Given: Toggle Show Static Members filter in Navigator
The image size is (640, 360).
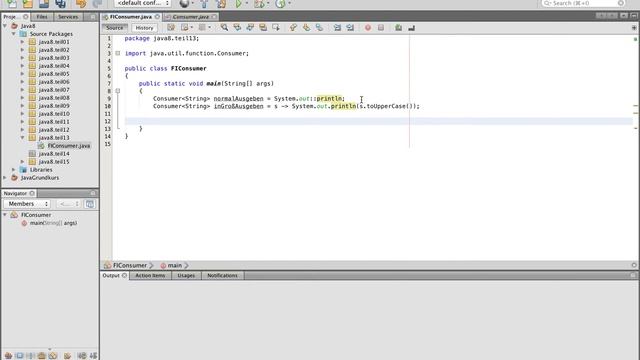Looking at the screenshot, I should point(30,356).
